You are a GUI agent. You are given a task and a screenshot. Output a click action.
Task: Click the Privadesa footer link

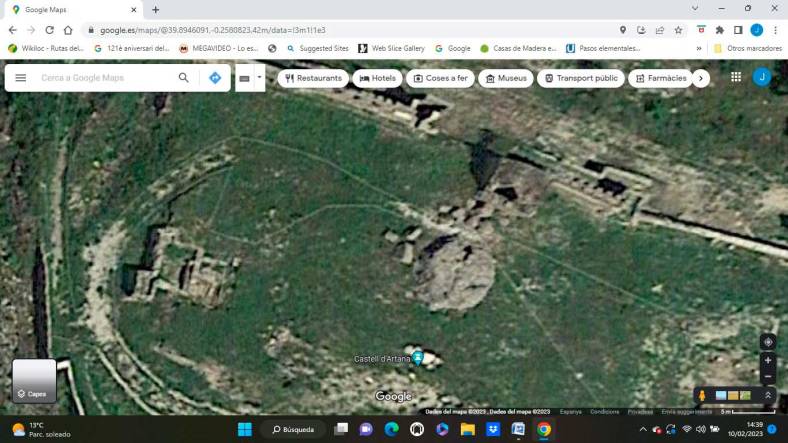[640, 411]
